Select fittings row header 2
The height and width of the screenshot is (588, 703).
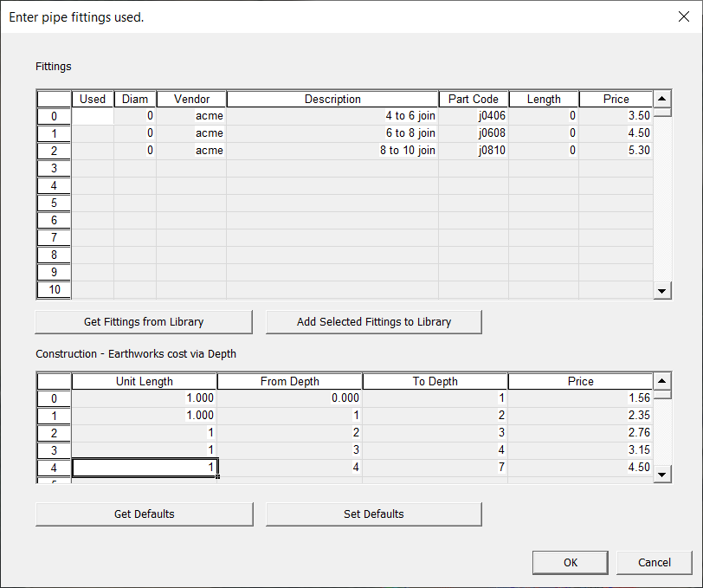tap(54, 151)
